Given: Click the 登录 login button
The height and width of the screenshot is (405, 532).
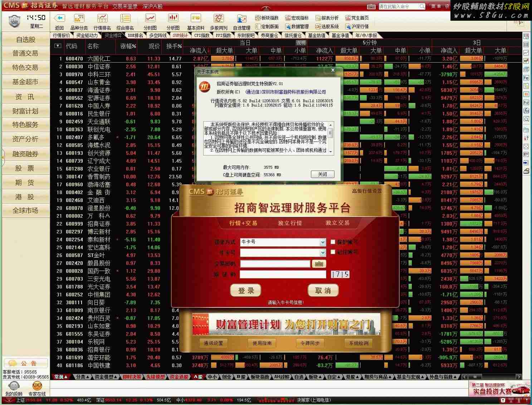Looking at the screenshot, I should (x=246, y=291).
